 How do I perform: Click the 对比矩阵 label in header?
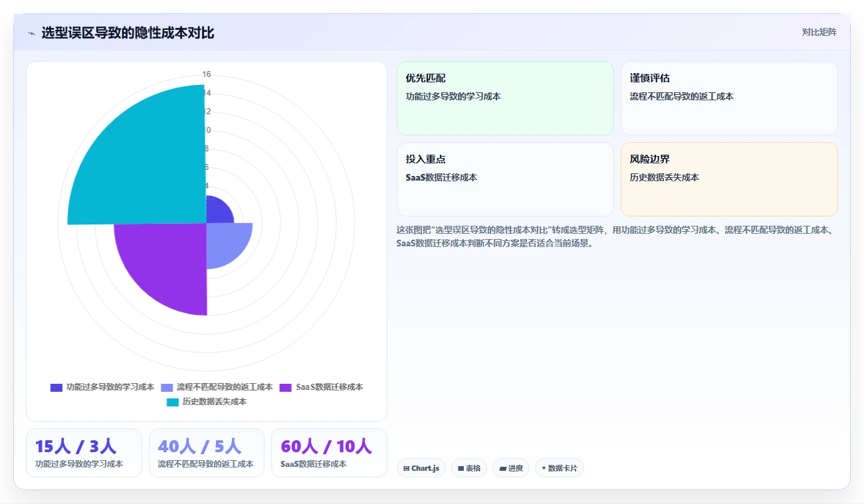pyautogui.click(x=819, y=32)
